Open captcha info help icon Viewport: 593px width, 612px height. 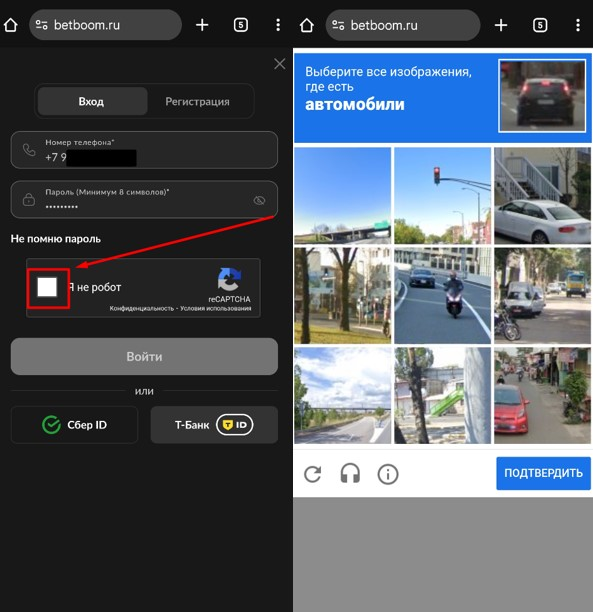[x=388, y=474]
